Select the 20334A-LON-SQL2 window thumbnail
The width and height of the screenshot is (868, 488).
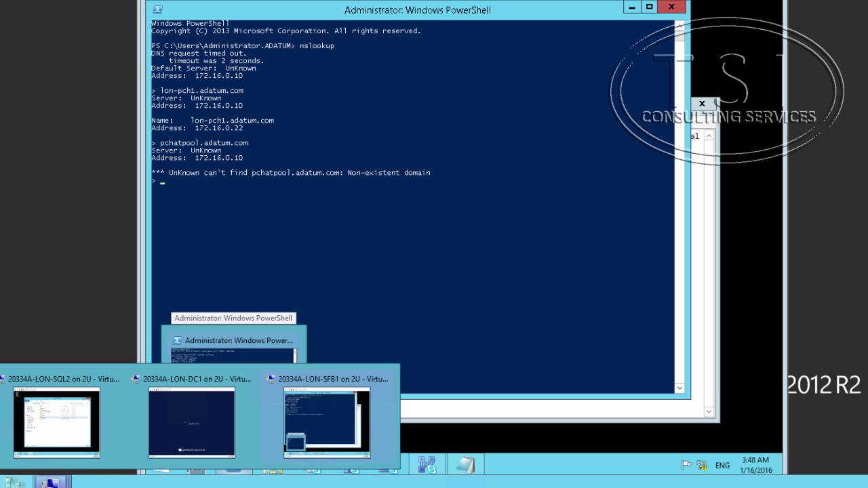point(57,422)
